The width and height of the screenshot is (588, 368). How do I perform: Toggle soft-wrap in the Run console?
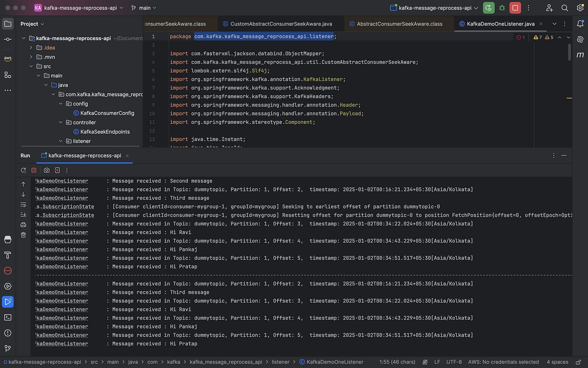(x=23, y=205)
